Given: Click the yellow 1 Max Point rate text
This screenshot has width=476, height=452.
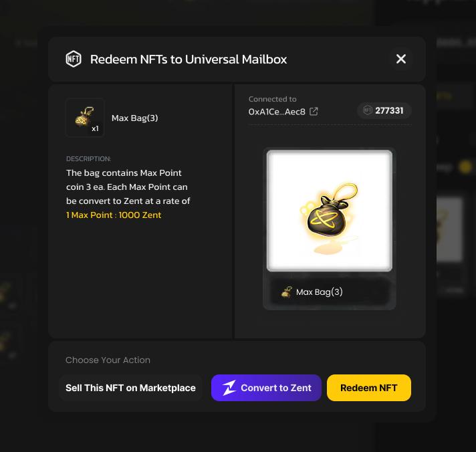Looking at the screenshot, I should tap(114, 215).
